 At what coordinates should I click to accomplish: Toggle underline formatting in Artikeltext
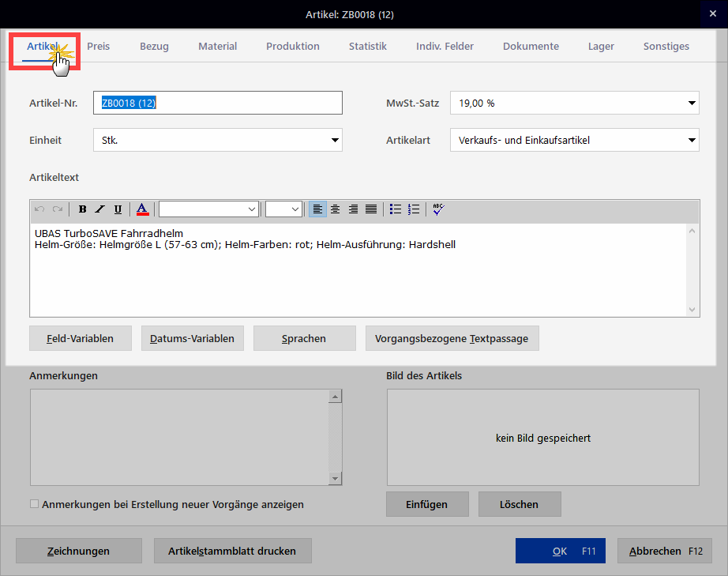click(118, 209)
